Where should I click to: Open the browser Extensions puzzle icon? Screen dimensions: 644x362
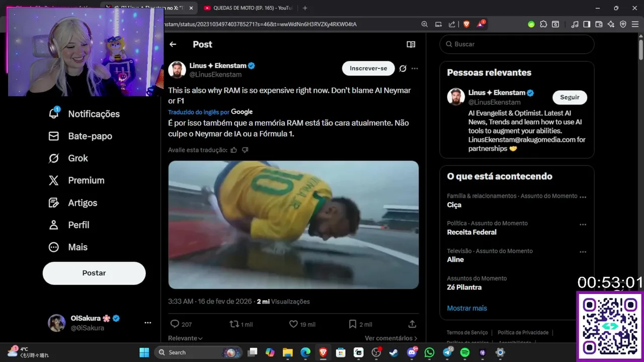[x=543, y=24]
